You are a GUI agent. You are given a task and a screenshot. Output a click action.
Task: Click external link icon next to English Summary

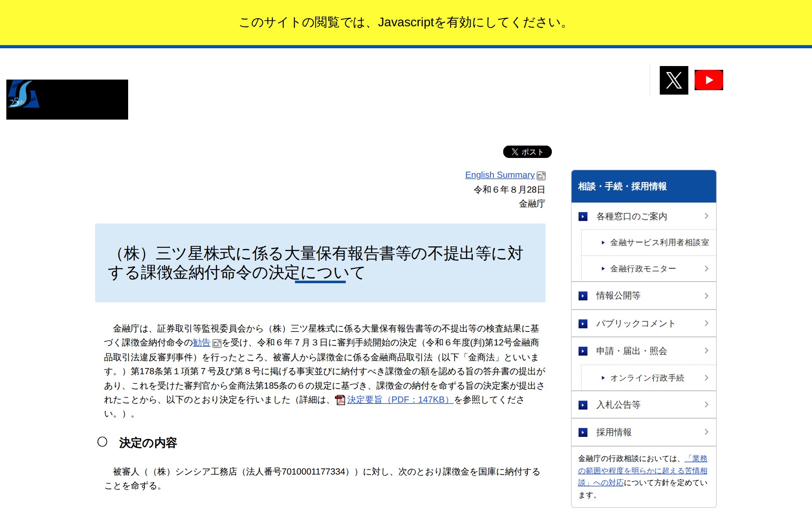click(541, 176)
